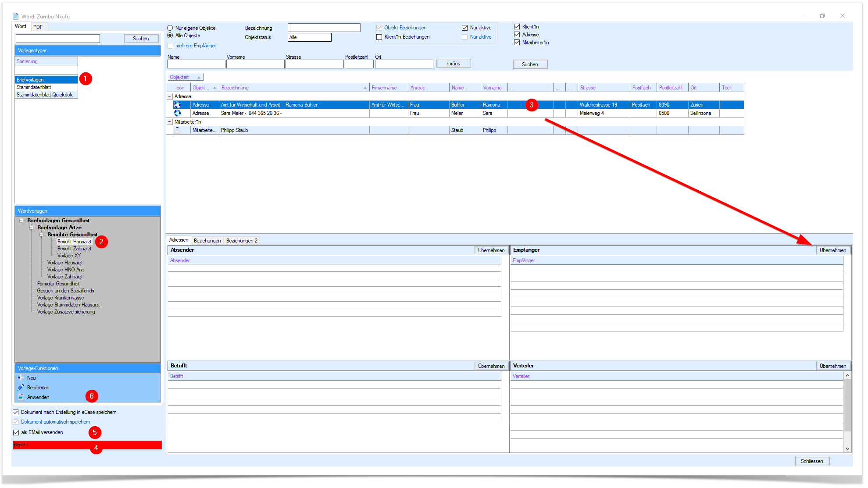This screenshot has width=868, height=488.
Task: Select 'Bericht Hausarzt' template
Action: 74,242
